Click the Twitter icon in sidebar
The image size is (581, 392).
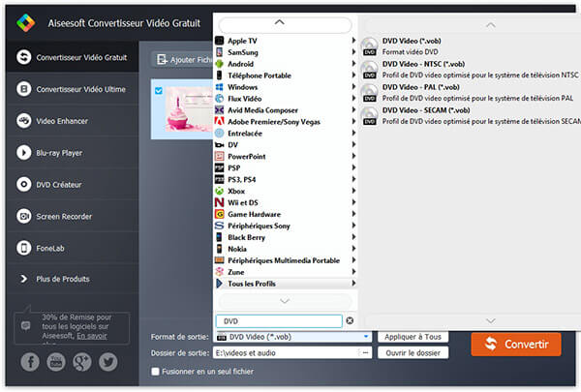(107, 362)
